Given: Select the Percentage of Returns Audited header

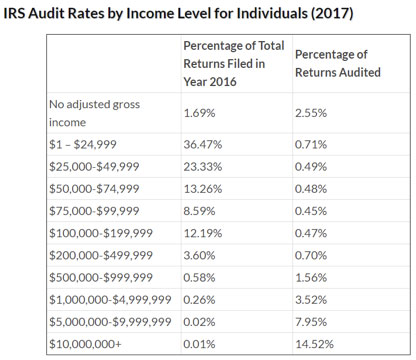Looking at the screenshot, I should point(338,64).
